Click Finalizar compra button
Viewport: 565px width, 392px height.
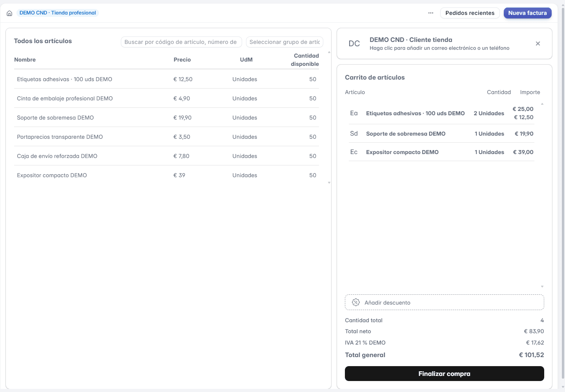445,374
